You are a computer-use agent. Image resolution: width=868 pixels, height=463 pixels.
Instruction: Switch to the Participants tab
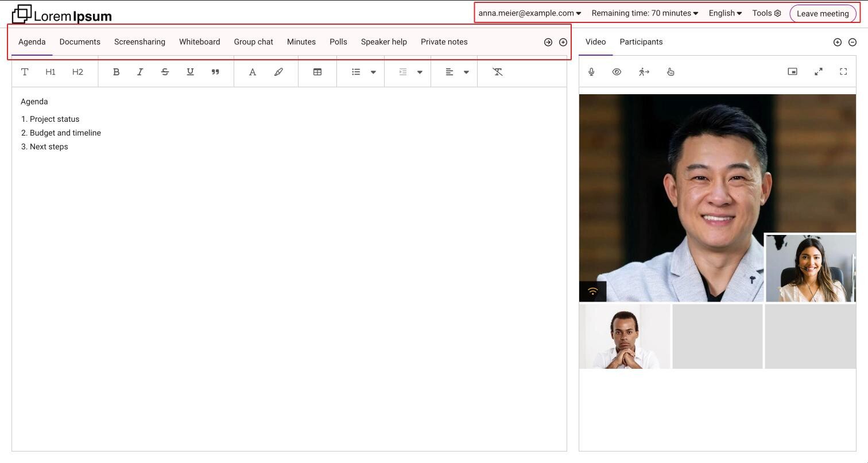(x=641, y=42)
